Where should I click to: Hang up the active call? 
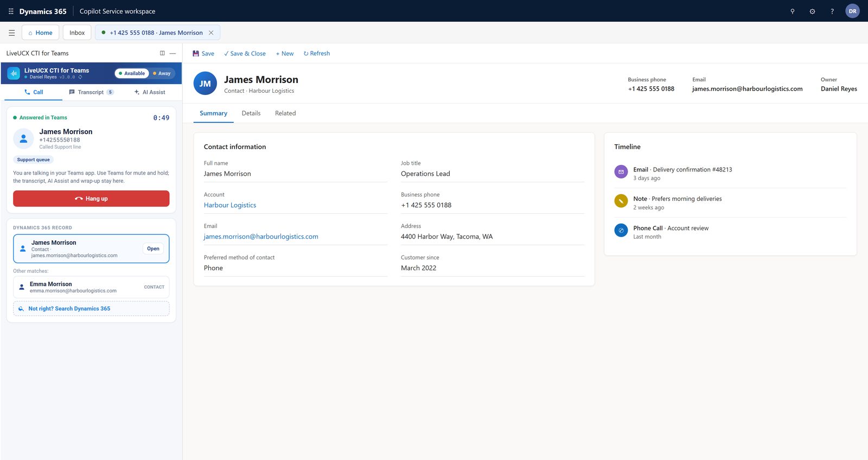tap(91, 199)
